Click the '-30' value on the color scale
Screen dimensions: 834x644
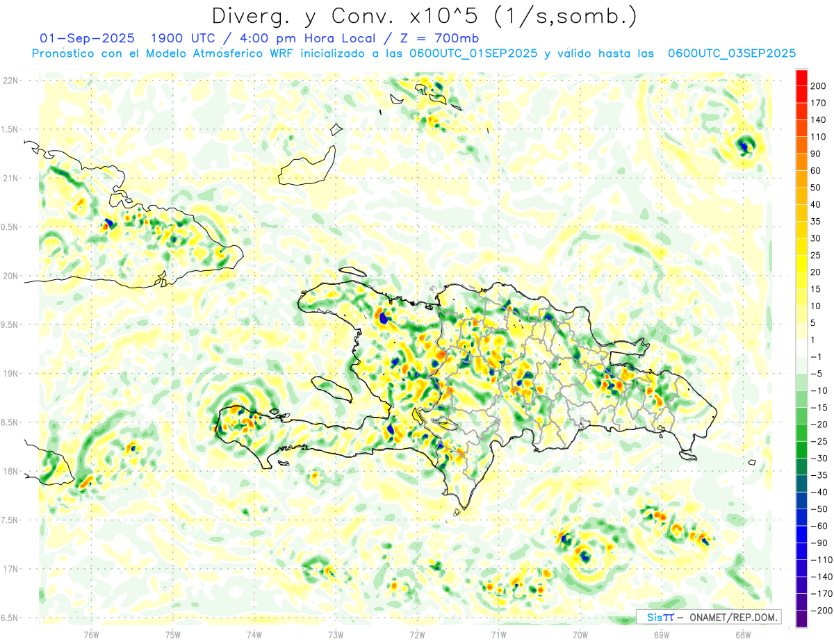pos(819,459)
